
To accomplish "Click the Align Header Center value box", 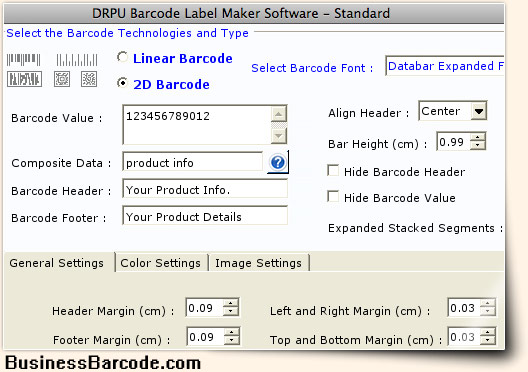I will pos(445,111).
